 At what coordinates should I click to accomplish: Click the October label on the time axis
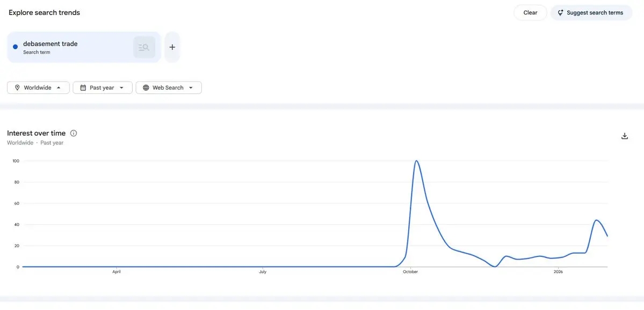click(410, 272)
